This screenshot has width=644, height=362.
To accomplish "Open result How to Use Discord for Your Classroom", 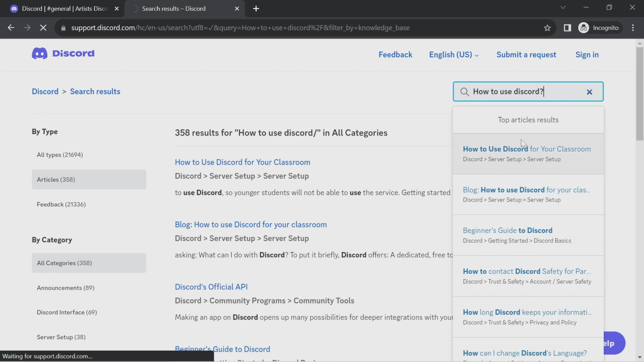I will click(243, 162).
